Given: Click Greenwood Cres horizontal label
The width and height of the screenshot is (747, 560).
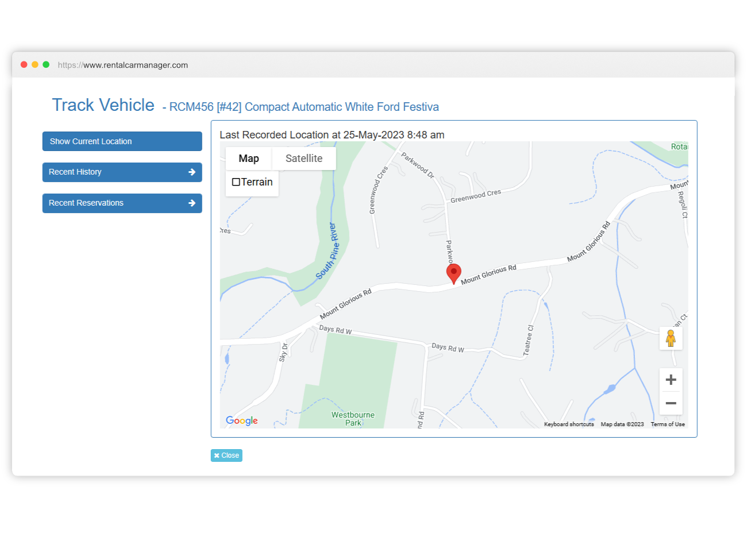Looking at the screenshot, I should (x=476, y=196).
